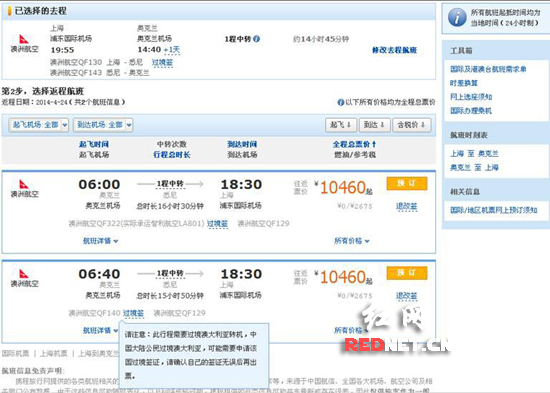Screen dimensions: 550x393
Task: Click the ¥10460 price of the 06:00 flight
Action: click(344, 187)
